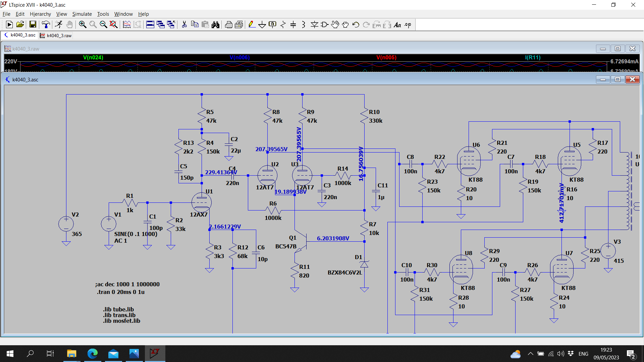Open the notification center icon
644x362 pixels.
[x=631, y=354]
